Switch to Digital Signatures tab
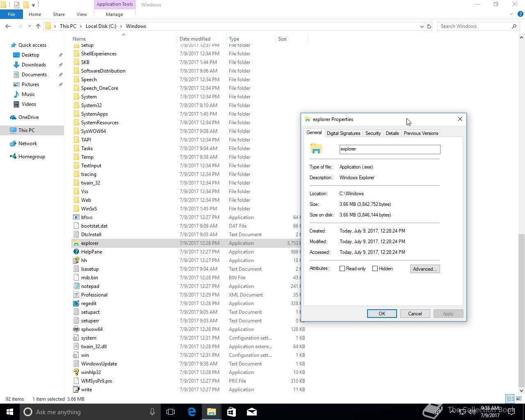525x420 pixels. 343,133
